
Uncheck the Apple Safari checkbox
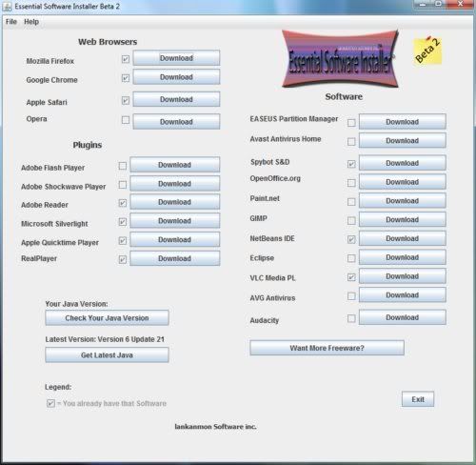pos(126,100)
